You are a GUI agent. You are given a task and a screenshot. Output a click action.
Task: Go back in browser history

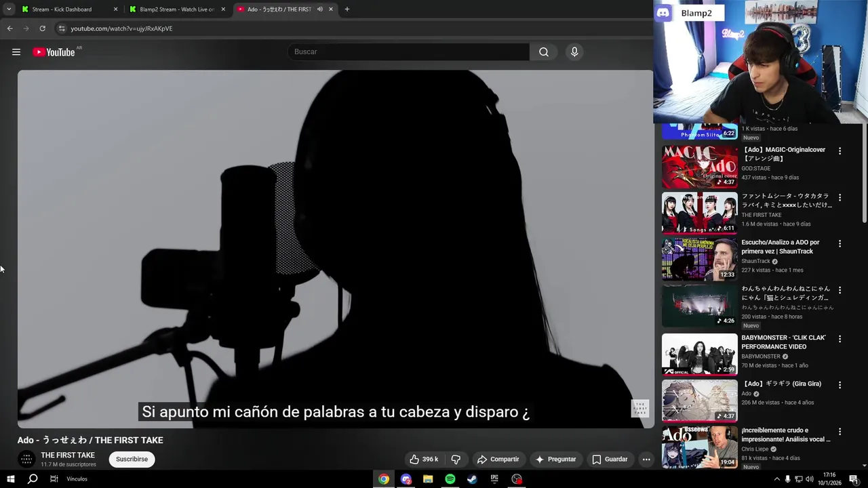click(x=9, y=28)
